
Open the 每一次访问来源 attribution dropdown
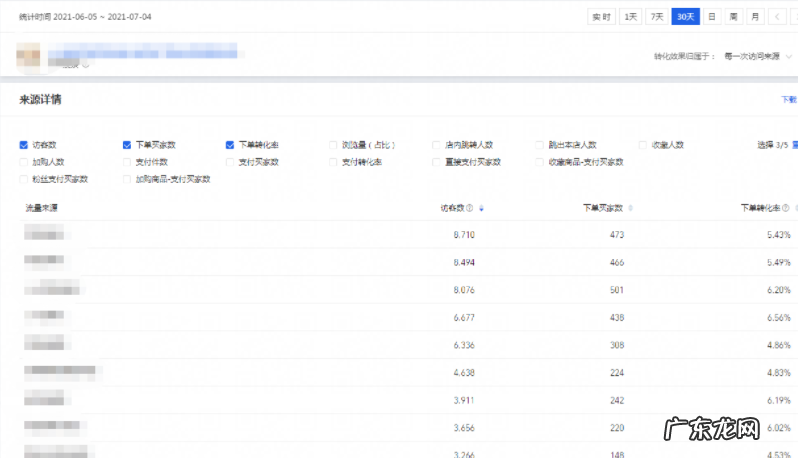pyautogui.click(x=758, y=56)
